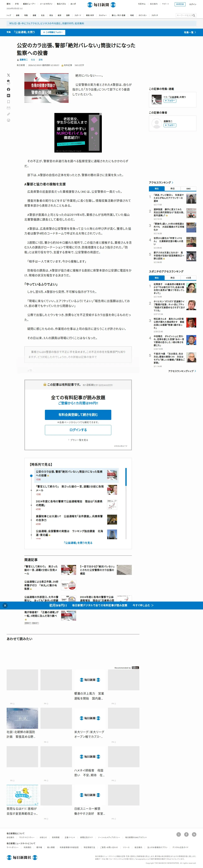Click the デジタル広告ガイド footer link

click(180, 847)
